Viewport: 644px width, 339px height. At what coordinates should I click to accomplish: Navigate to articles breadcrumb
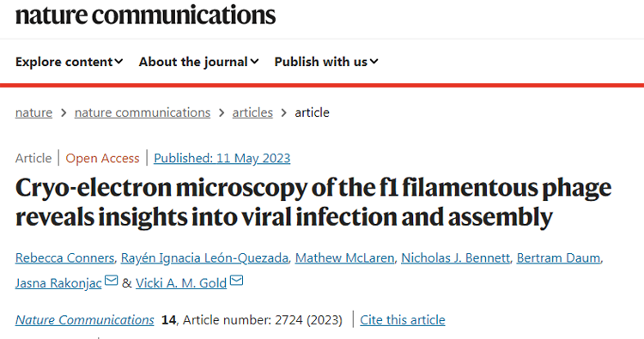coord(252,112)
